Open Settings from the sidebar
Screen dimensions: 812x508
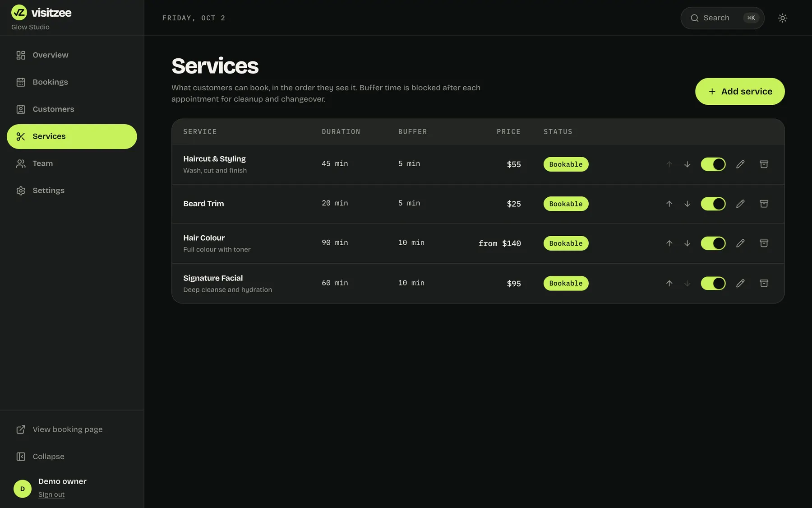coord(72,191)
